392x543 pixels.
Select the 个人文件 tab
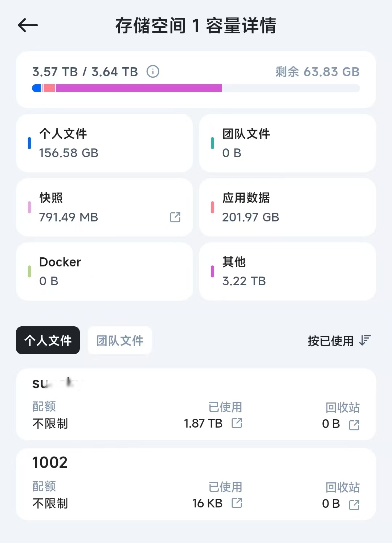point(48,340)
